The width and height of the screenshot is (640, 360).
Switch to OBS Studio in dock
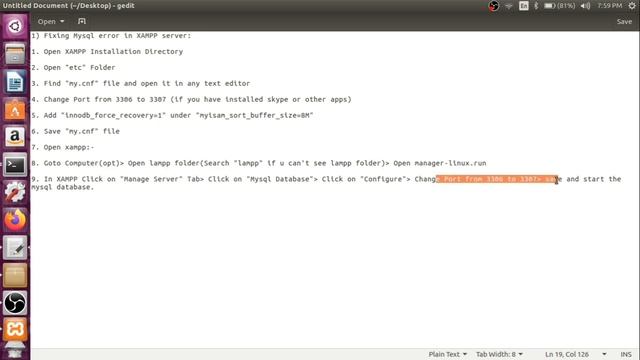(15, 303)
